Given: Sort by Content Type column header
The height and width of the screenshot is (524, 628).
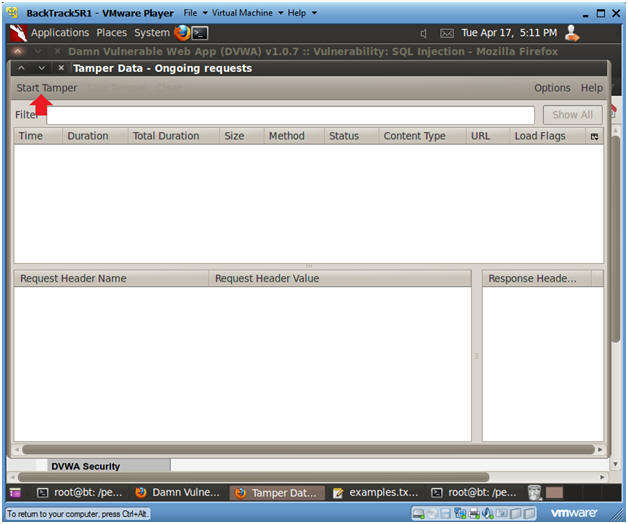Looking at the screenshot, I should click(x=422, y=136).
